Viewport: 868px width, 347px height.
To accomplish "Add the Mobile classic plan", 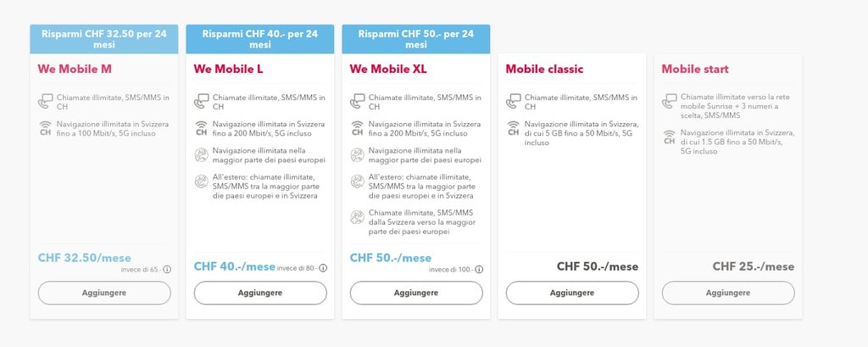I will pyautogui.click(x=572, y=293).
